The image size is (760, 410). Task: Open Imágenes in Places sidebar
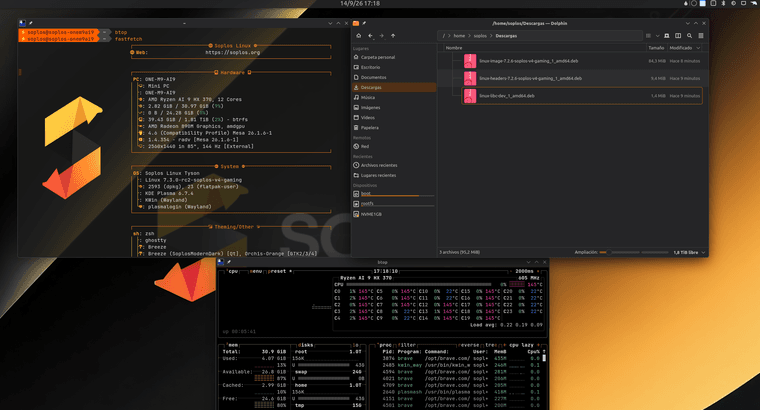coord(394,108)
